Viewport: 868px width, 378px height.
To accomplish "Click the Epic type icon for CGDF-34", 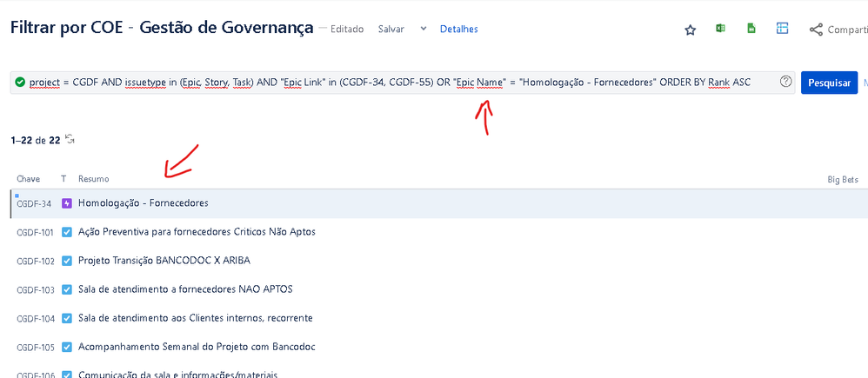I will pos(67,203).
